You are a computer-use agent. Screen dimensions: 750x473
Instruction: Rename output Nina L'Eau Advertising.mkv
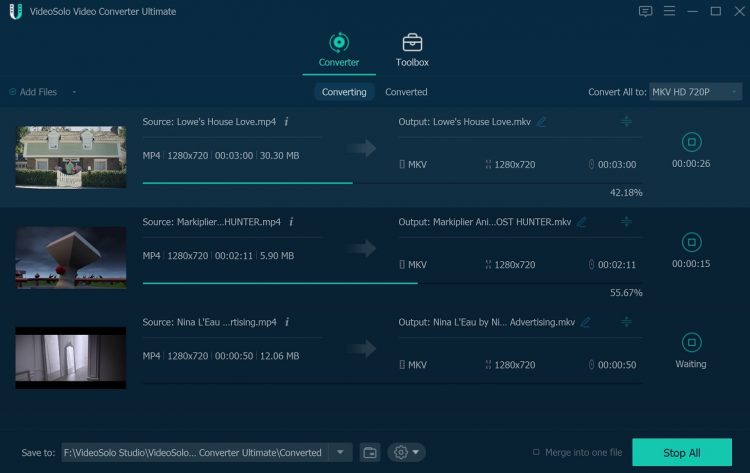(585, 322)
